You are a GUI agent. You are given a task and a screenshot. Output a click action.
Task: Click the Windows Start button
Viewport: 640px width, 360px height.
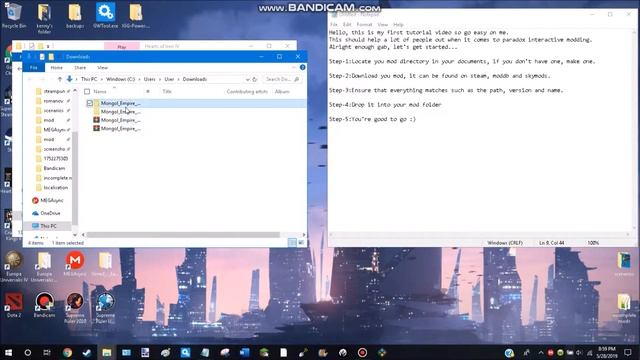(8, 352)
